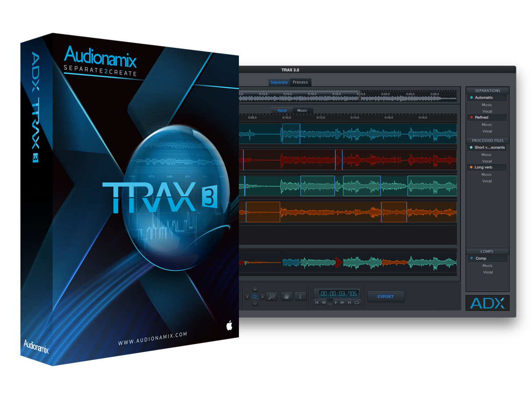This screenshot has width=532, height=399.
Task: Toggle loop playback
Action: [x=357, y=302]
